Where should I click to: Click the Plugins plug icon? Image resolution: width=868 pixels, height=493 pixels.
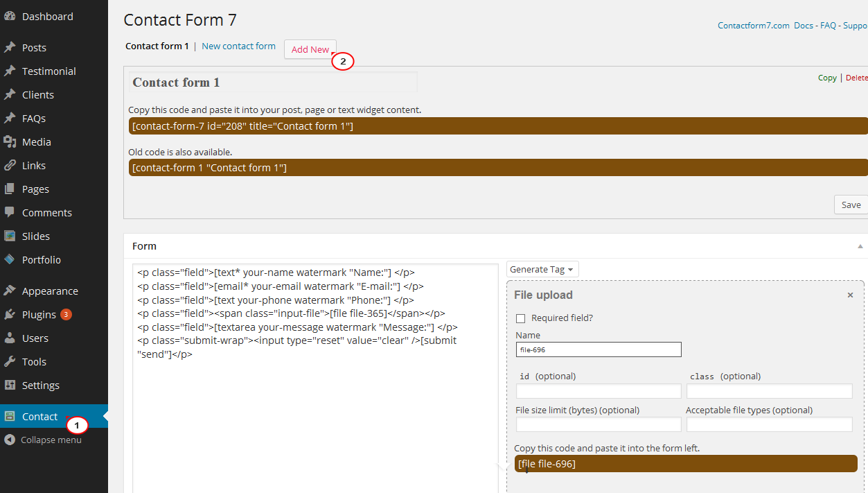coord(10,315)
